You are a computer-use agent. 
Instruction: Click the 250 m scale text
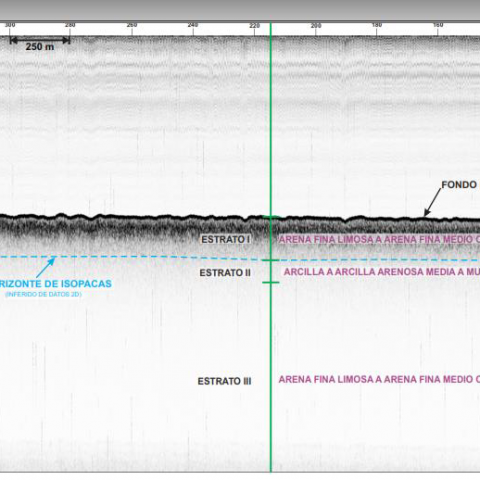(40, 47)
